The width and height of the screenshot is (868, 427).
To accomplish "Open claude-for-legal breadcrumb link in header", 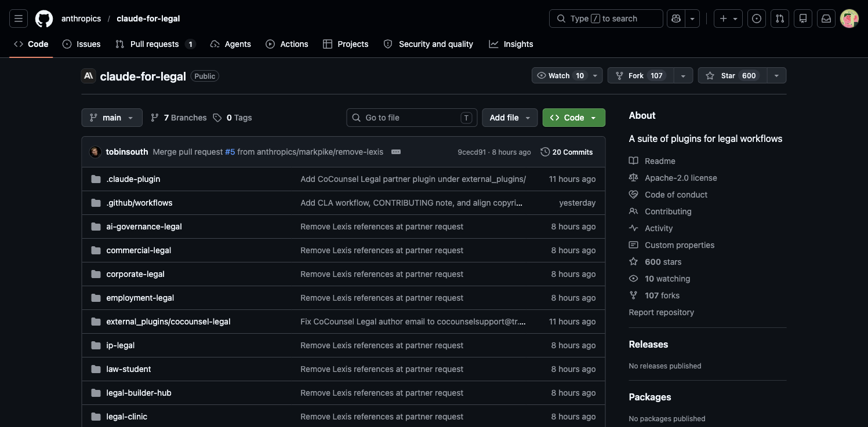I will pos(148,19).
